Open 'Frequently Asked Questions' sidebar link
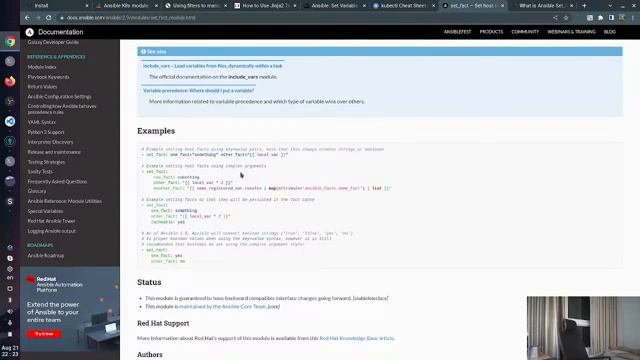Viewport: 640px width, 360px height. (57, 182)
